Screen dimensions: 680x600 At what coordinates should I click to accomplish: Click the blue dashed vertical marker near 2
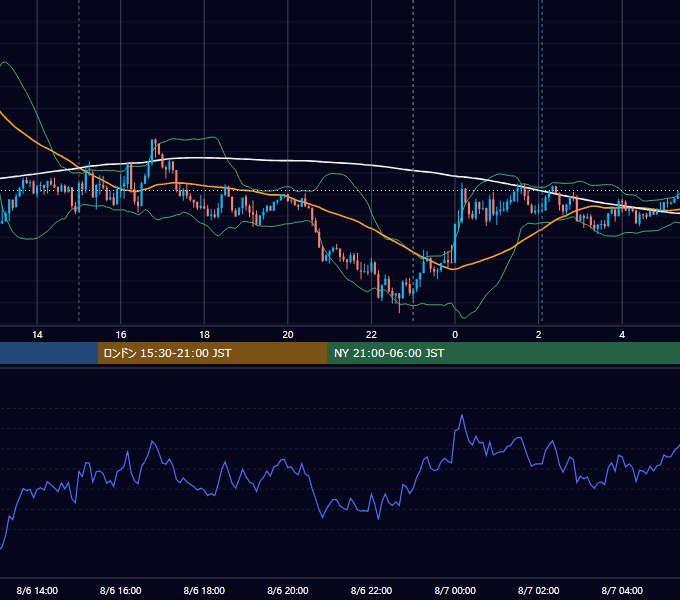[542, 160]
